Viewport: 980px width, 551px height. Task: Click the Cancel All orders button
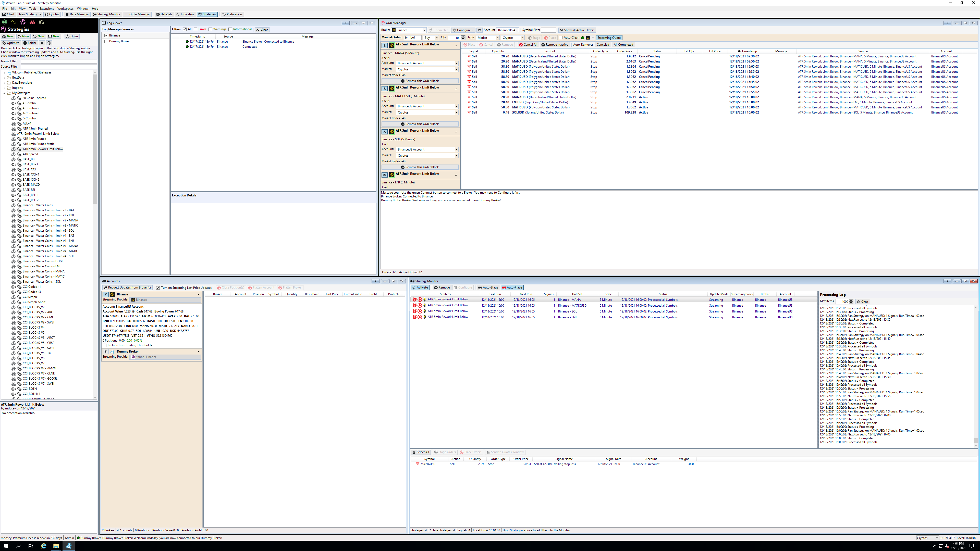pos(528,45)
